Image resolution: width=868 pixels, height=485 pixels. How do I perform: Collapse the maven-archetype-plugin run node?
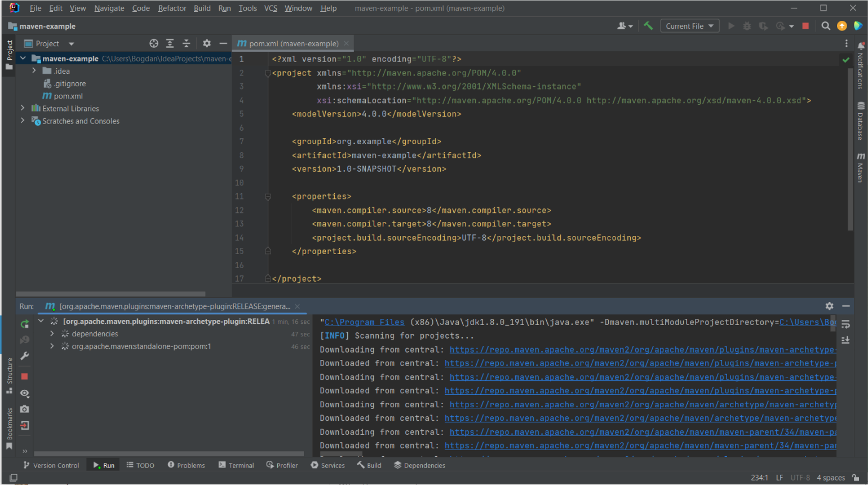coord(41,321)
